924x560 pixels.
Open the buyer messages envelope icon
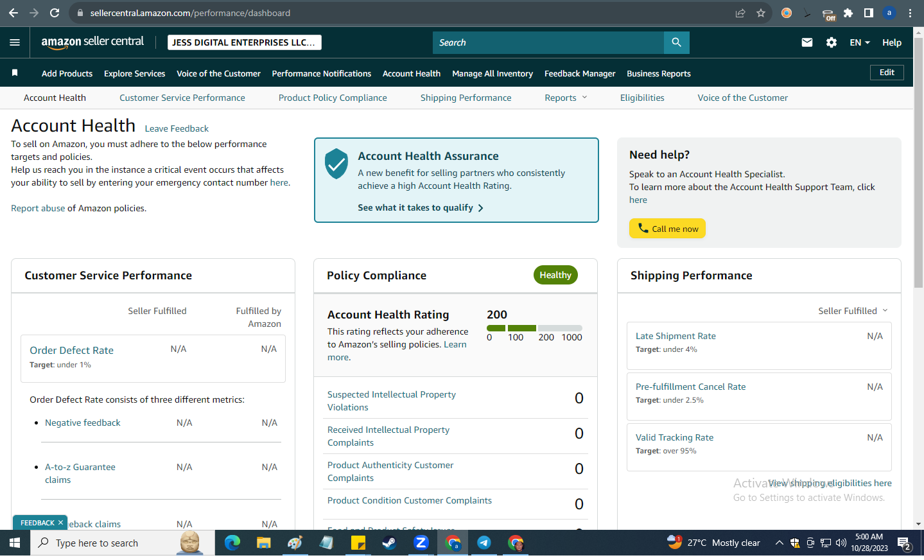pos(807,42)
